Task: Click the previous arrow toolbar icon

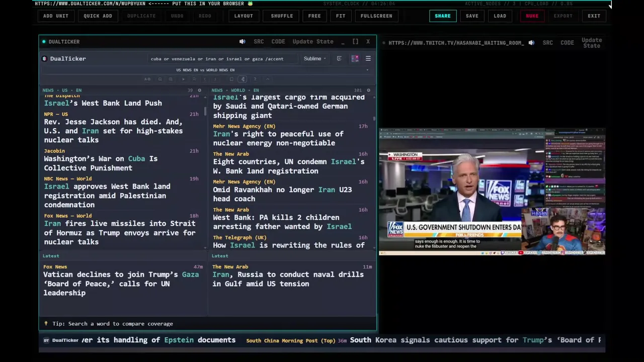Action: coord(205,79)
